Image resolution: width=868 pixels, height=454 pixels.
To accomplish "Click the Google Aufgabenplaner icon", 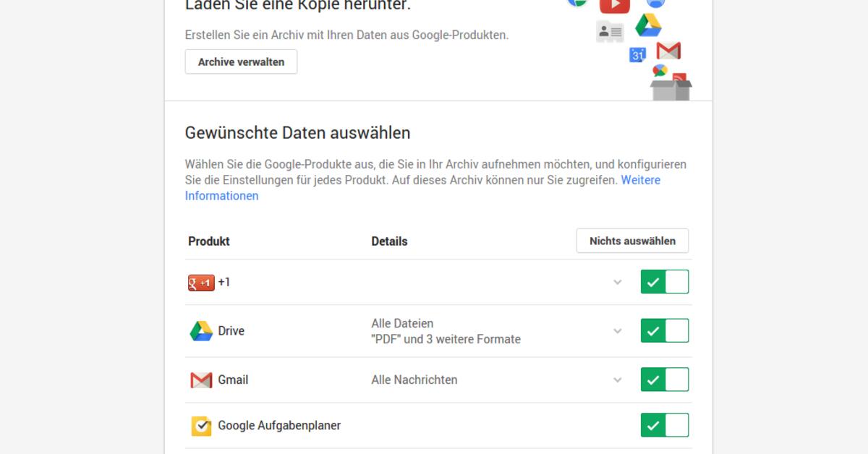I will (x=201, y=426).
